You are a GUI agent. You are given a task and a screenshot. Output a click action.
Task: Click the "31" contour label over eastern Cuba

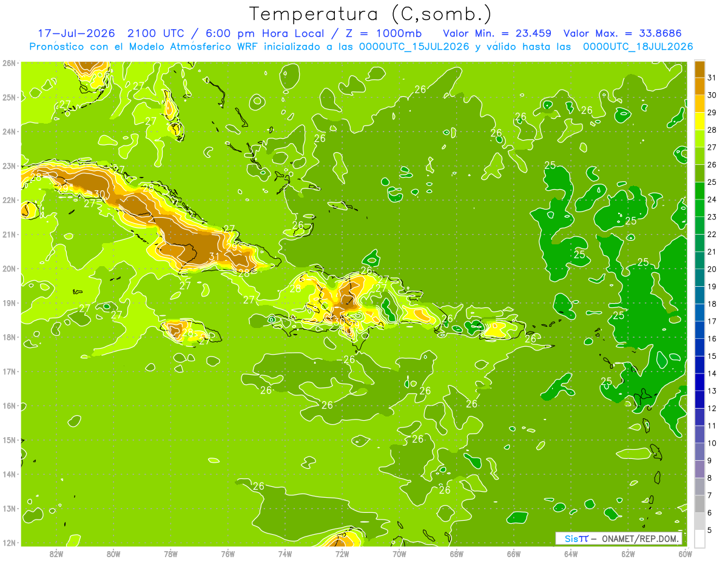214,256
